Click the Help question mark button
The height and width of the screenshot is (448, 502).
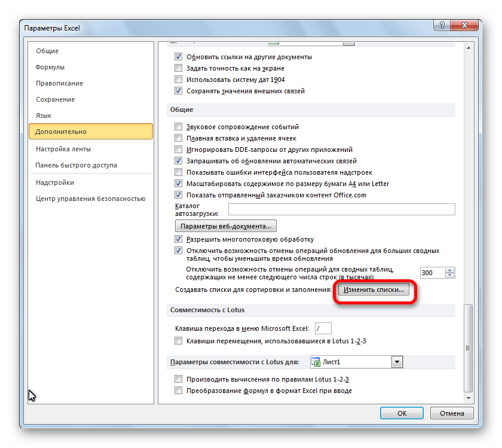point(442,25)
